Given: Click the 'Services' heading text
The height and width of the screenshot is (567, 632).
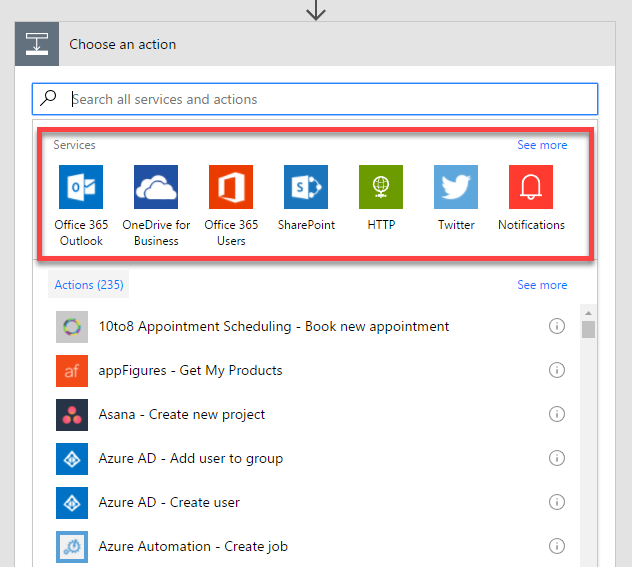Looking at the screenshot, I should pos(75,145).
